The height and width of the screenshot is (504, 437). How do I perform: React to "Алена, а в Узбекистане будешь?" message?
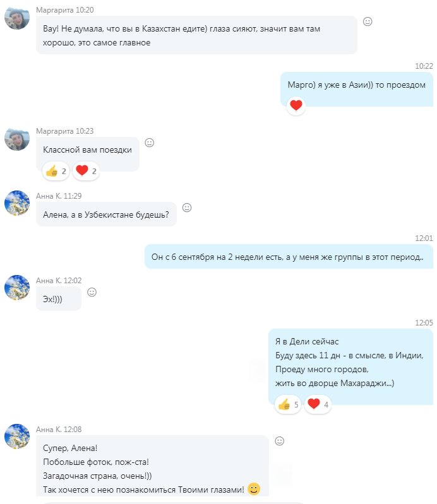(187, 208)
